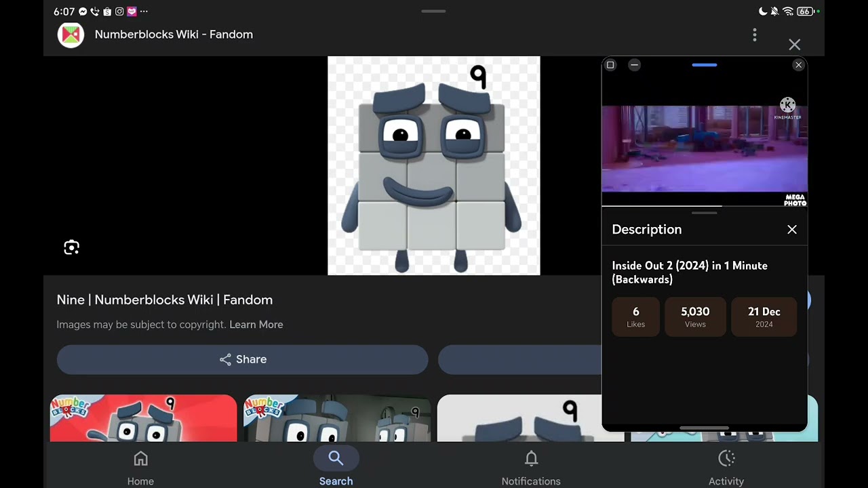Screen dimensions: 868x488
Task: Tap the Numberblocks Wiki - Fandom header title
Action: [174, 35]
